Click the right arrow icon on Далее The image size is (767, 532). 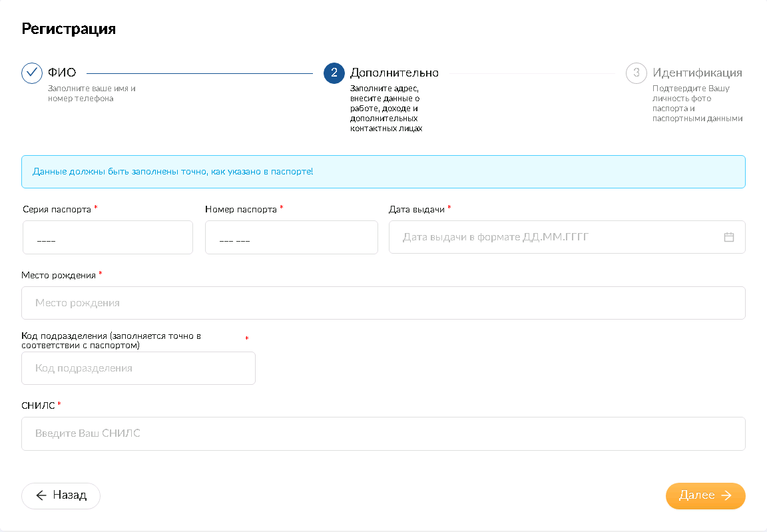(726, 495)
